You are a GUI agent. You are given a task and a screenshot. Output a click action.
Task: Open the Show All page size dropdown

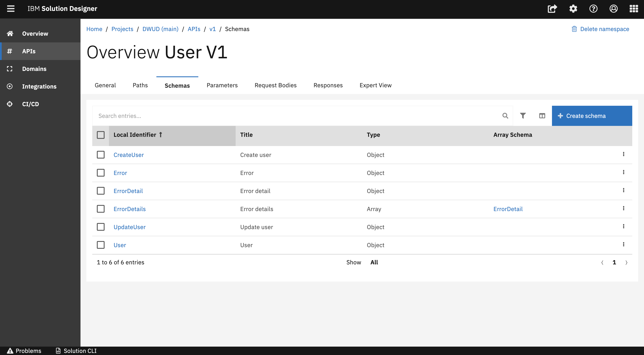point(374,262)
